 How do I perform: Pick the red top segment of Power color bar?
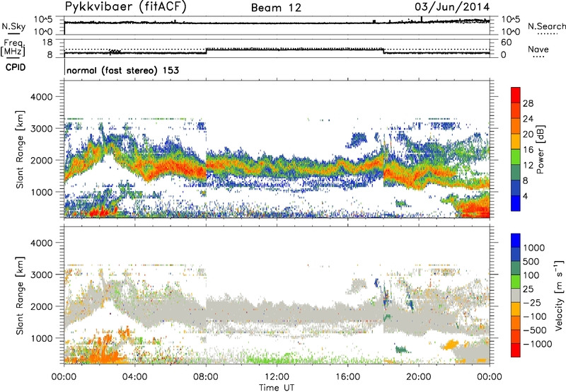(x=516, y=95)
